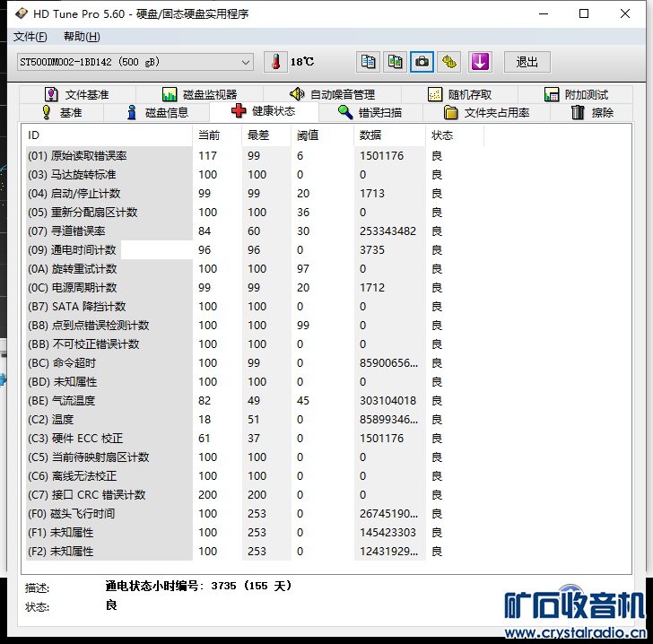This screenshot has width=653, height=644.
Task: Switch to the 磁盘信息 tab
Action: click(x=157, y=112)
